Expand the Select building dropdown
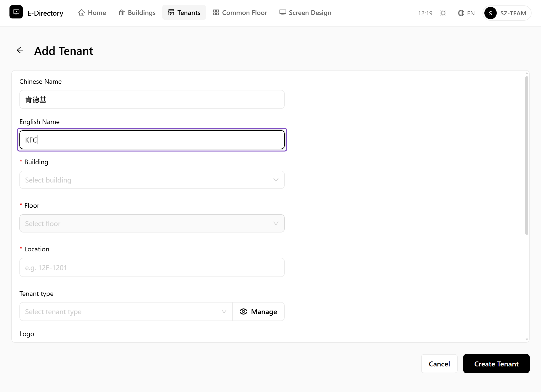This screenshot has width=541, height=392. click(x=152, y=180)
